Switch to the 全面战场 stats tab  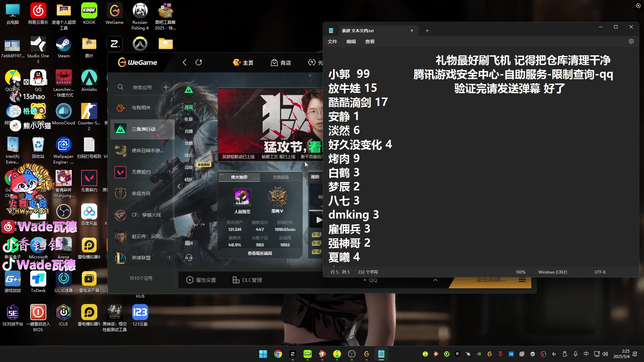tap(281, 177)
